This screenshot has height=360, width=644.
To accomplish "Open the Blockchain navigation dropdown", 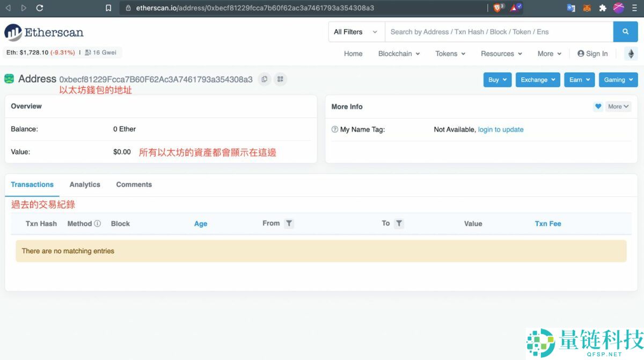I will coord(399,54).
